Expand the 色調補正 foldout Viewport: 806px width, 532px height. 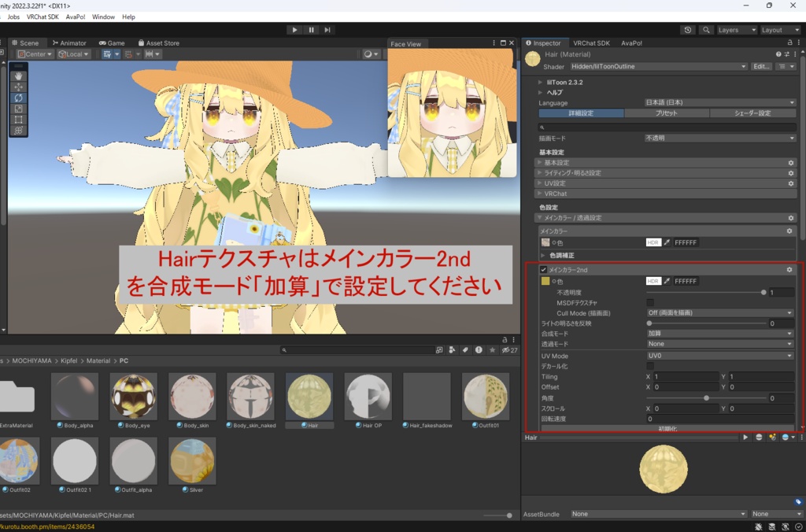click(543, 256)
